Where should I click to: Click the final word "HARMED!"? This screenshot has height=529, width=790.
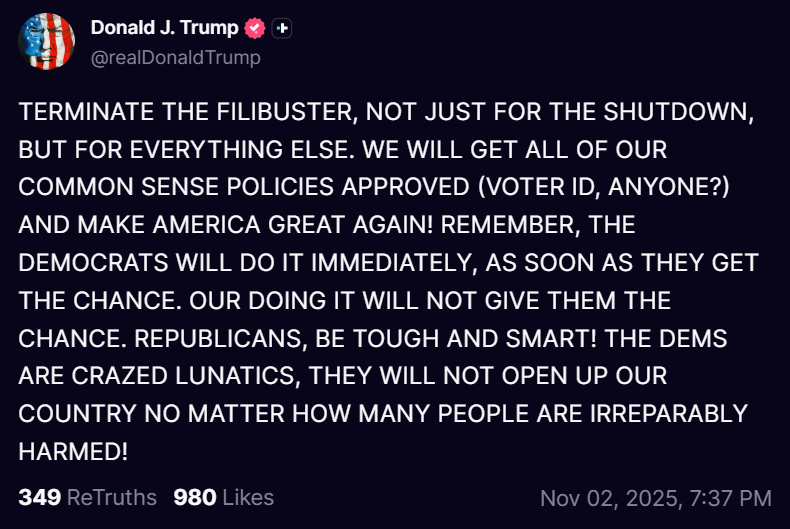73,450
